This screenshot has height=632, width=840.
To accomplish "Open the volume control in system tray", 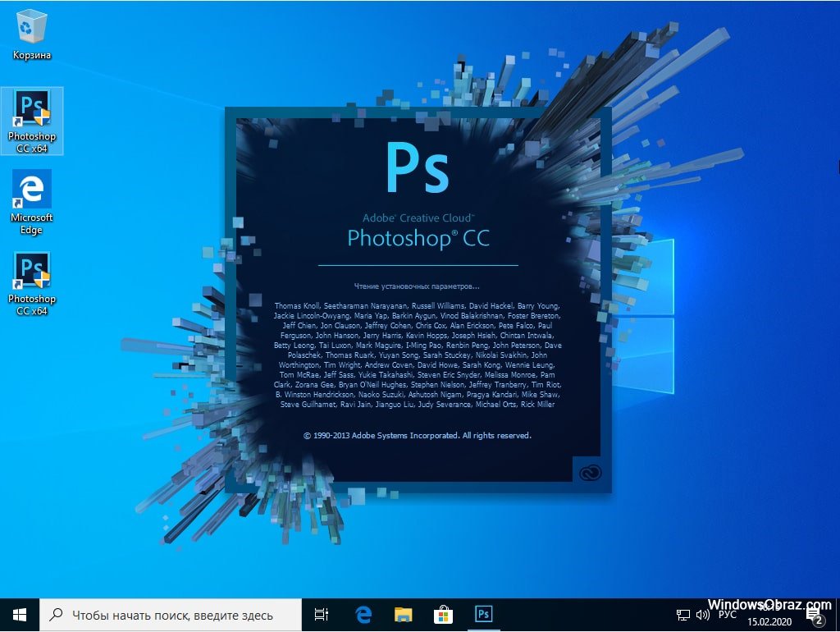I will [702, 614].
